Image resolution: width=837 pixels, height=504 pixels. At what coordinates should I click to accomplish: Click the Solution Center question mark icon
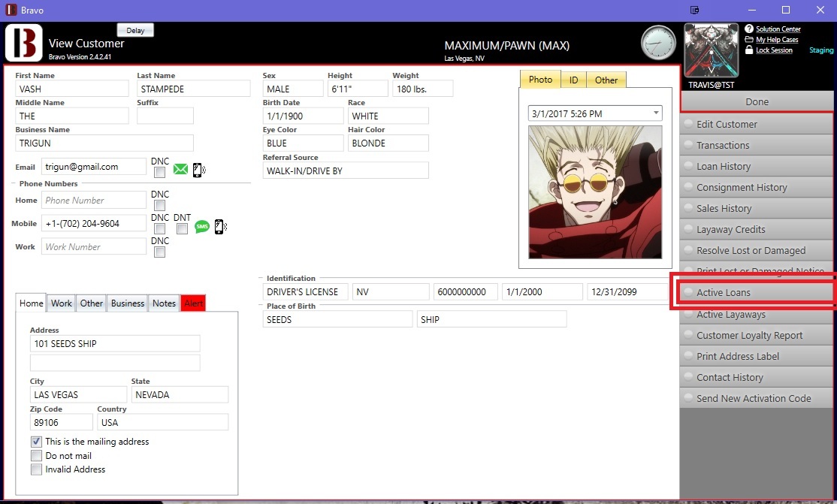click(749, 29)
